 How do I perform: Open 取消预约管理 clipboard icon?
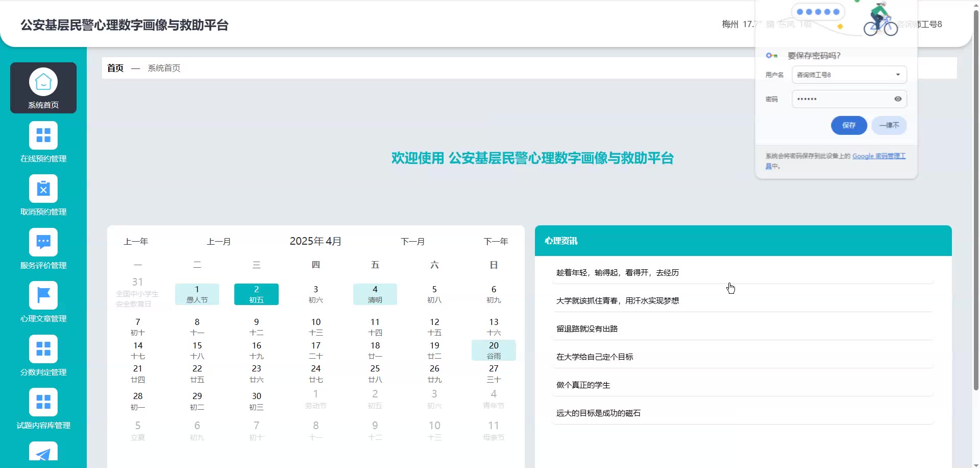point(43,189)
